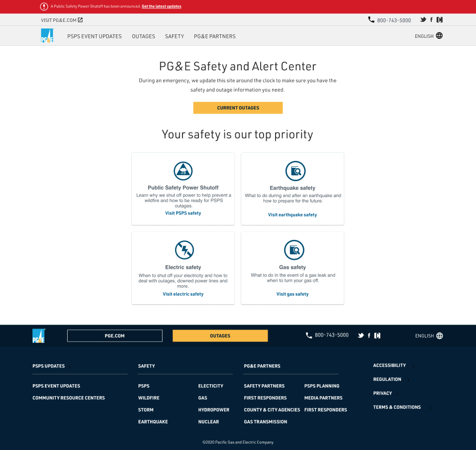476x450 pixels.
Task: Expand the chevron next to PRIVACY
Action: click(x=398, y=394)
